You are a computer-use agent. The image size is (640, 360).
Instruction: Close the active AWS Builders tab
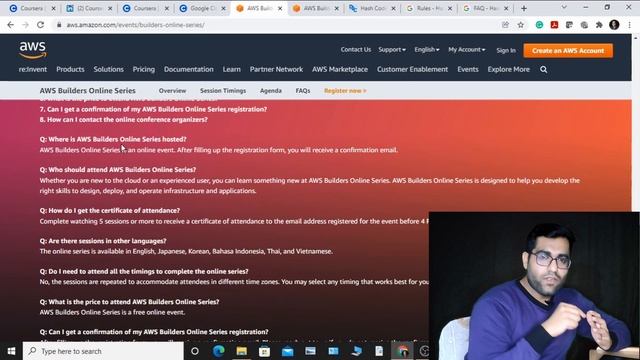pyautogui.click(x=280, y=8)
